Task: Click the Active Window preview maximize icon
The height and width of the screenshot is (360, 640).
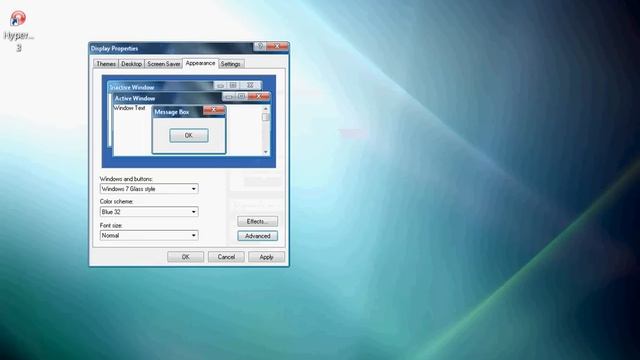Action: tap(242, 97)
